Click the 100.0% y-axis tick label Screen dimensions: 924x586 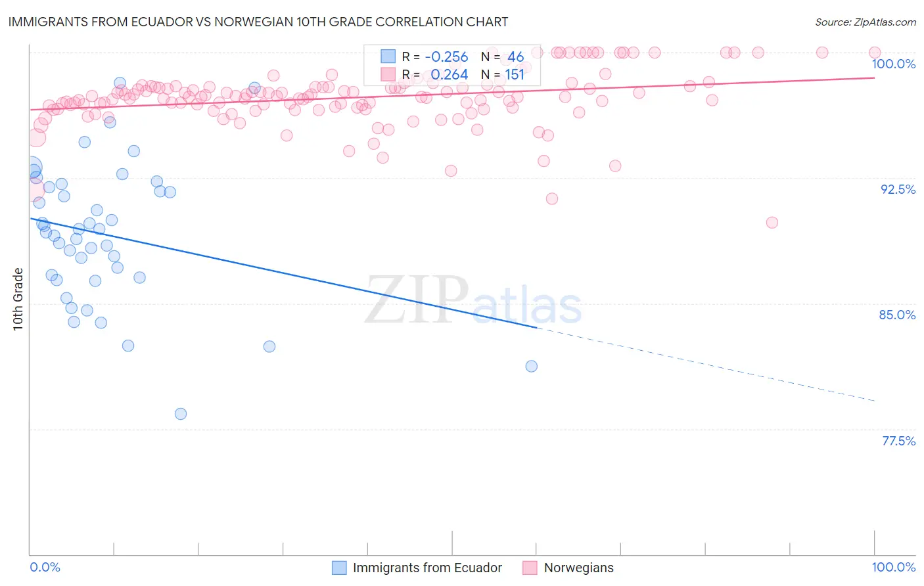pyautogui.click(x=894, y=64)
